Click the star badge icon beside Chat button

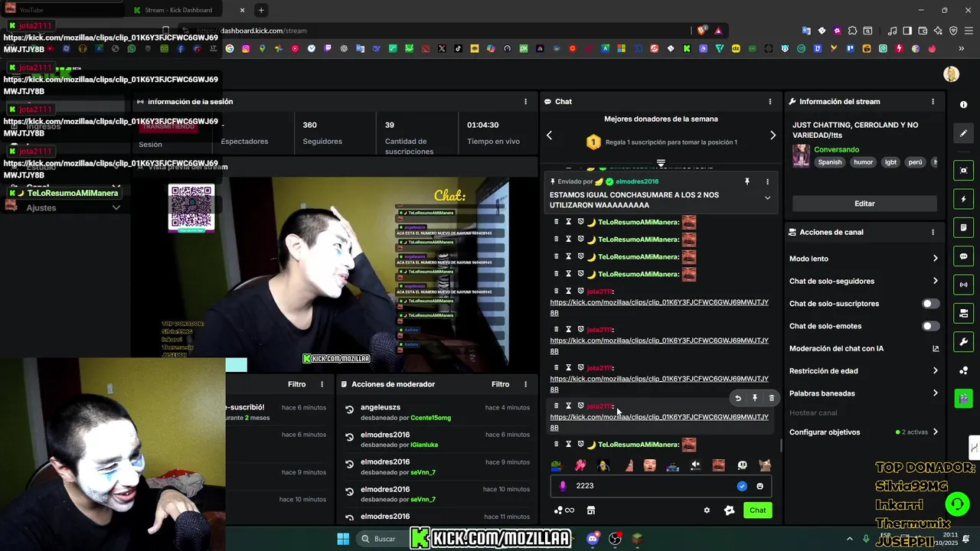pyautogui.click(x=729, y=510)
